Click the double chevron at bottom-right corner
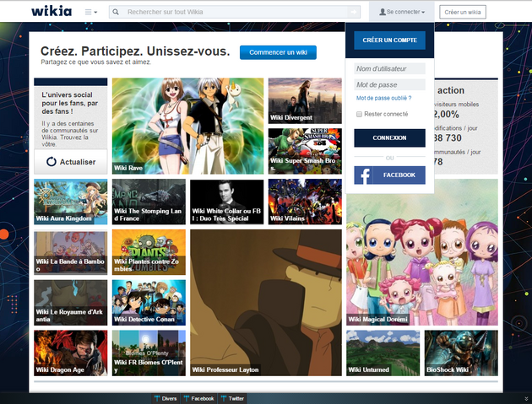The image size is (532, 404). click(526, 399)
